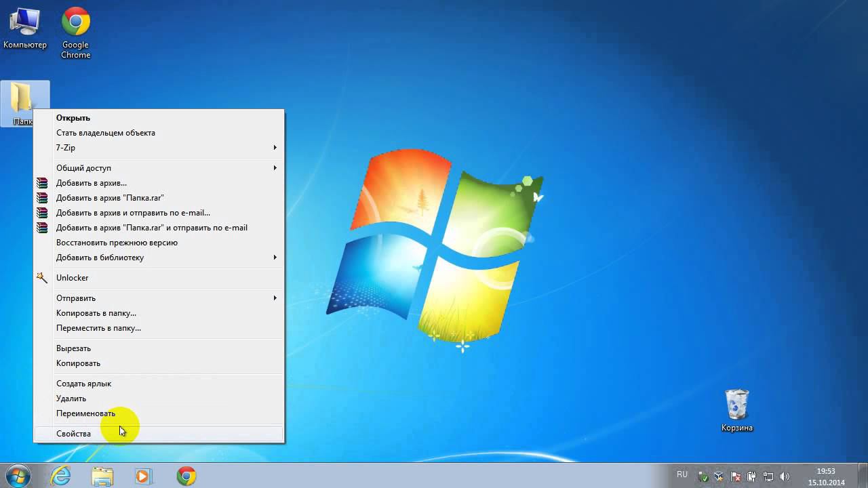
Task: Open the network connection tray icon
Action: click(x=768, y=476)
